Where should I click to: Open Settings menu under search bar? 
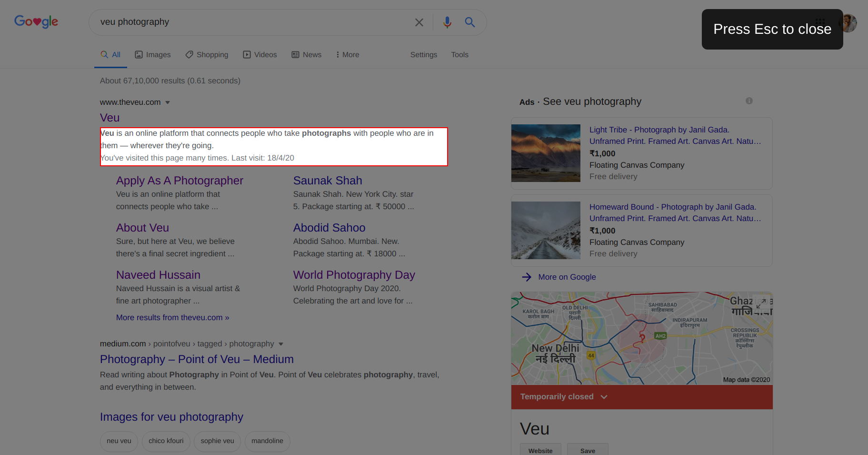[x=424, y=55]
